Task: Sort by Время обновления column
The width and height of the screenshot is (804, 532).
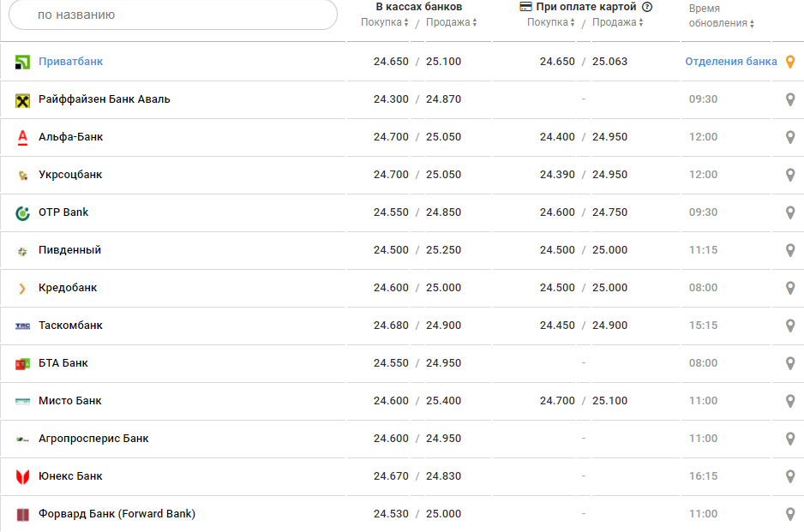Action: point(721,23)
